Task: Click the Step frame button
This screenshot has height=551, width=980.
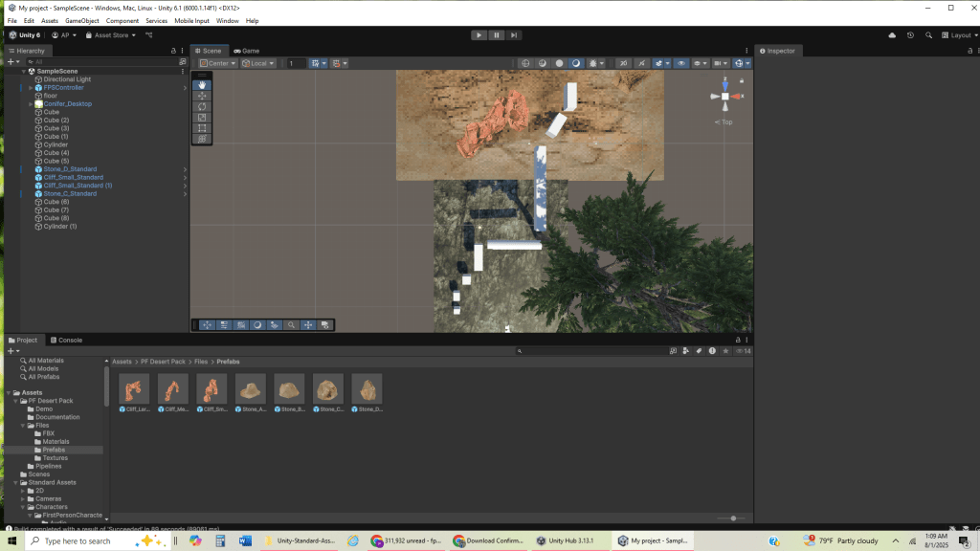Action: tap(514, 35)
